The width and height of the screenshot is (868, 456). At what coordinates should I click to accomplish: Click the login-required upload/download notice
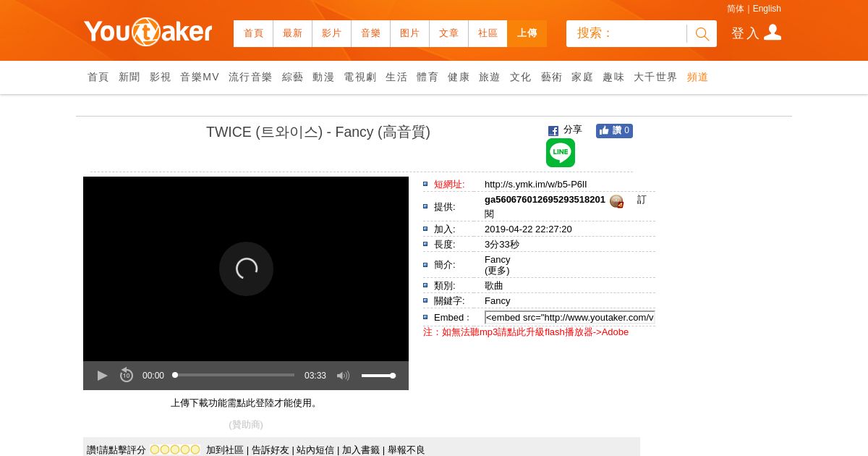point(246,403)
